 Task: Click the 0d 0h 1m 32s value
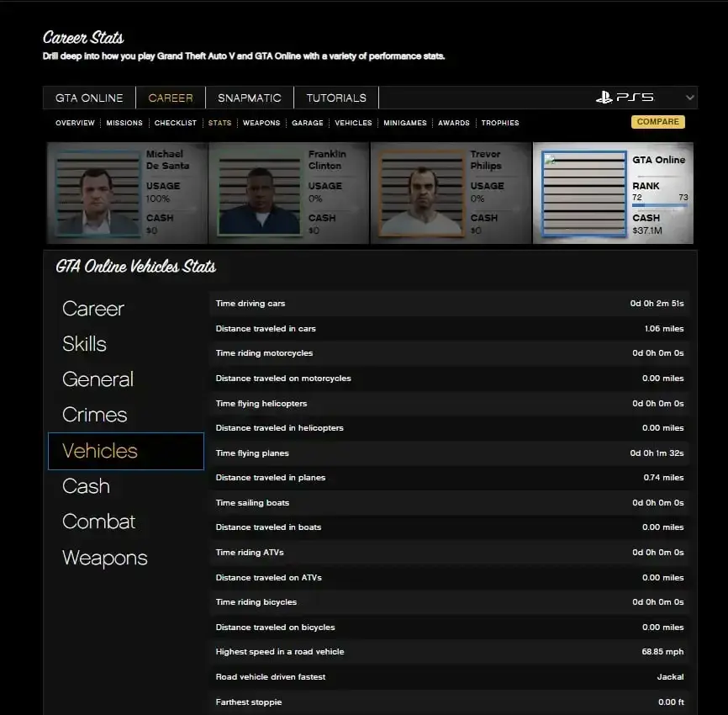point(657,453)
